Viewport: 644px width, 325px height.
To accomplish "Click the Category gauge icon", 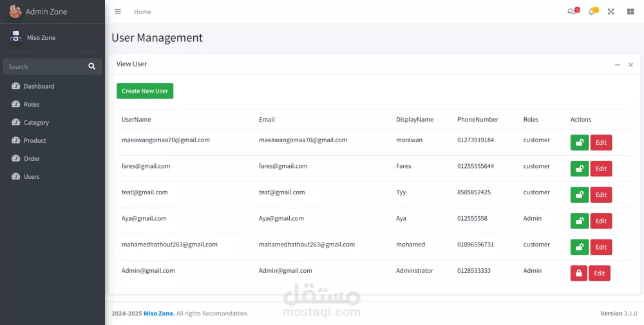I will coord(15,122).
